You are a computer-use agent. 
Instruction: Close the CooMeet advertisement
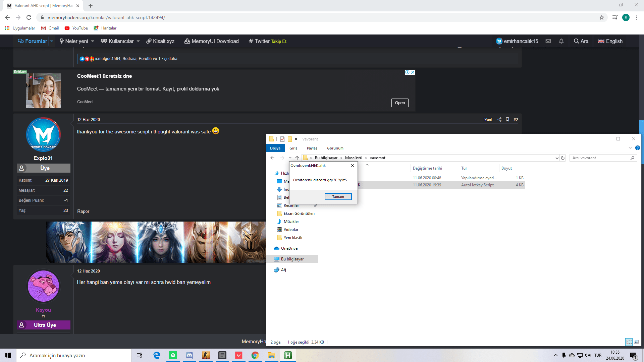point(413,72)
